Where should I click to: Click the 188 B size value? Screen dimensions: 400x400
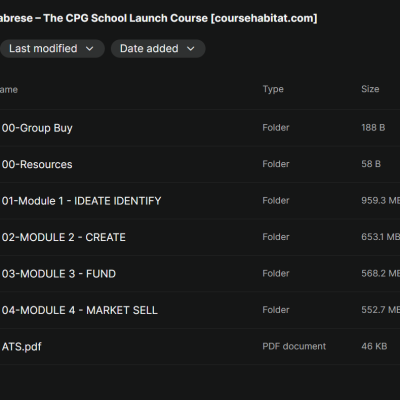373,128
